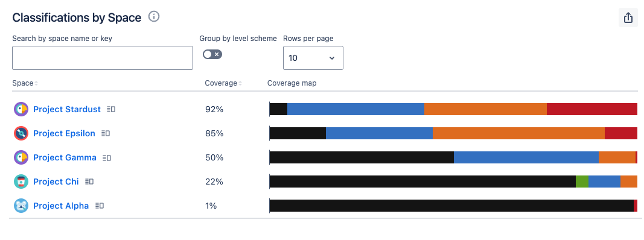Open space details icon next to Project Alpha

point(99,206)
